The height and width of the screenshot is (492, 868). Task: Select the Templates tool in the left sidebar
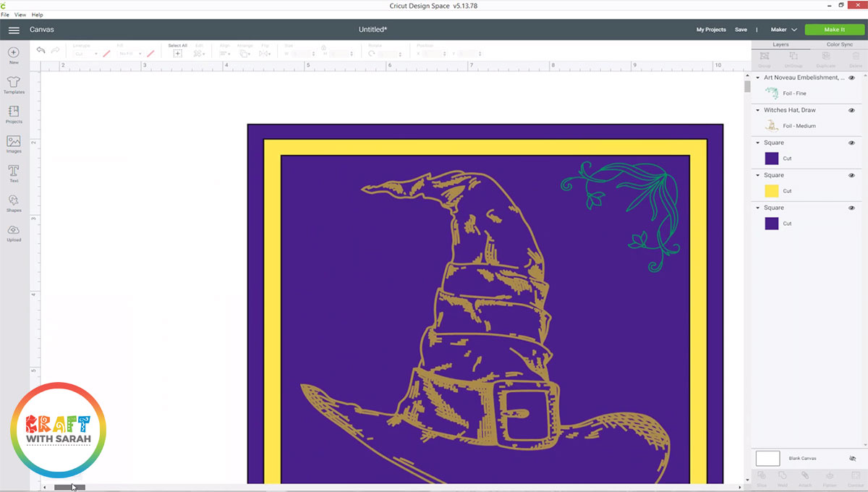pyautogui.click(x=14, y=85)
